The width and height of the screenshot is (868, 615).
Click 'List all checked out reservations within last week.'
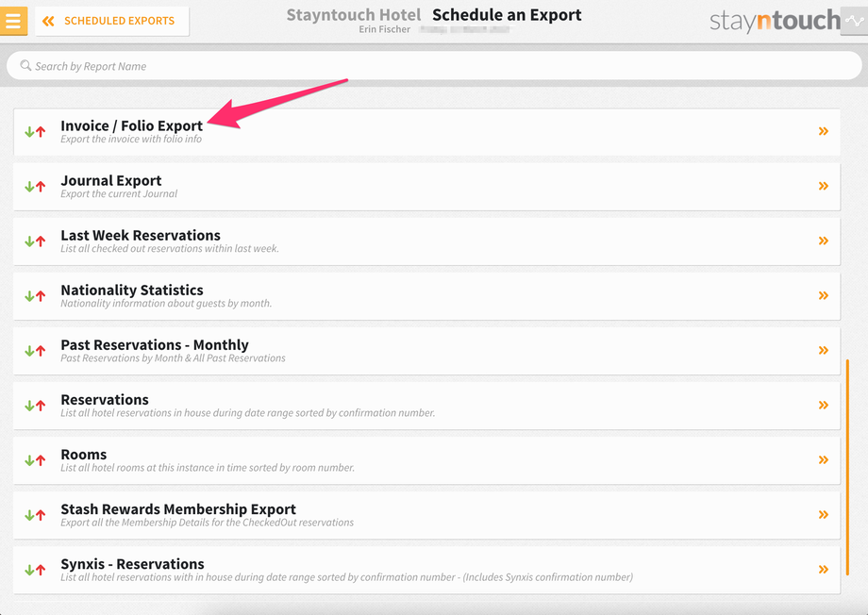tap(170, 248)
